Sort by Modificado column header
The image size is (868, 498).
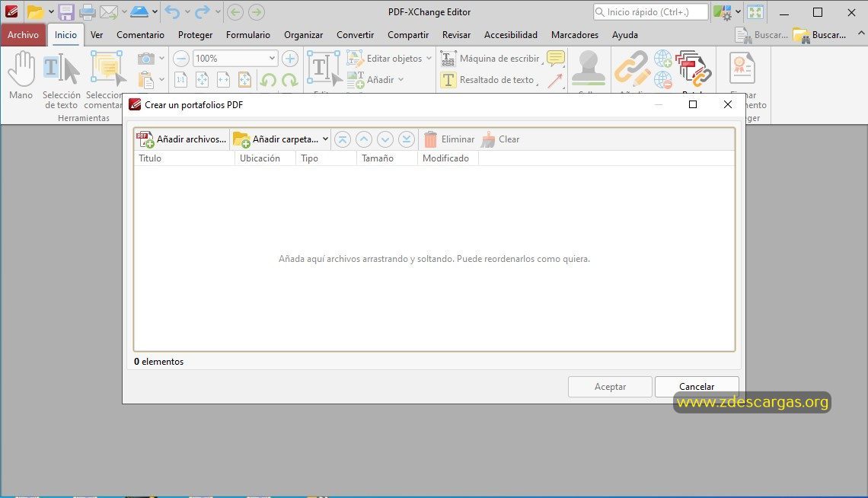click(448, 158)
